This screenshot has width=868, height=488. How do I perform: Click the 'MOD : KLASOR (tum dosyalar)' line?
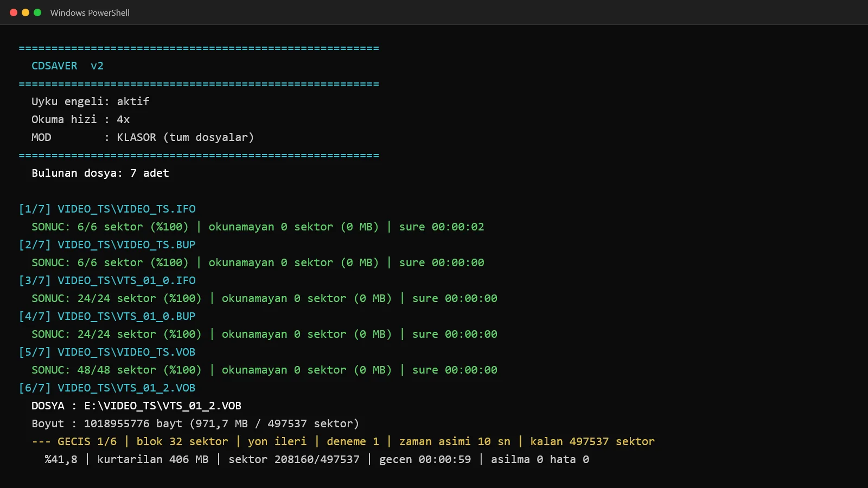[143, 137]
